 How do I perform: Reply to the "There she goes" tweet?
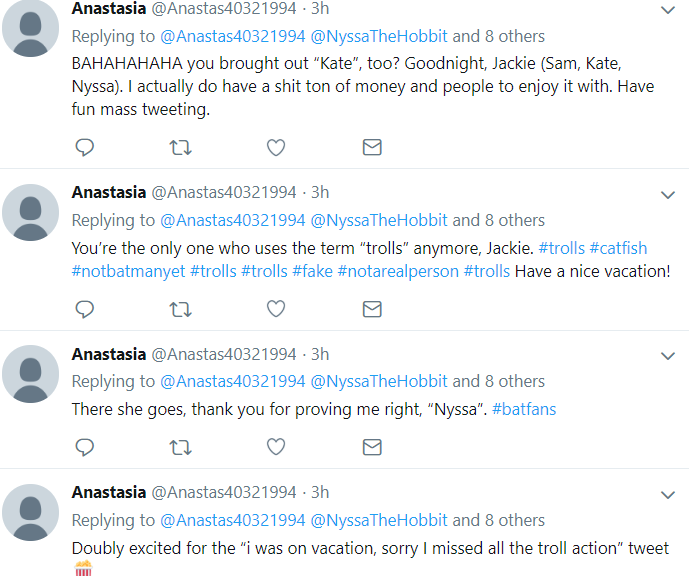coord(84,447)
